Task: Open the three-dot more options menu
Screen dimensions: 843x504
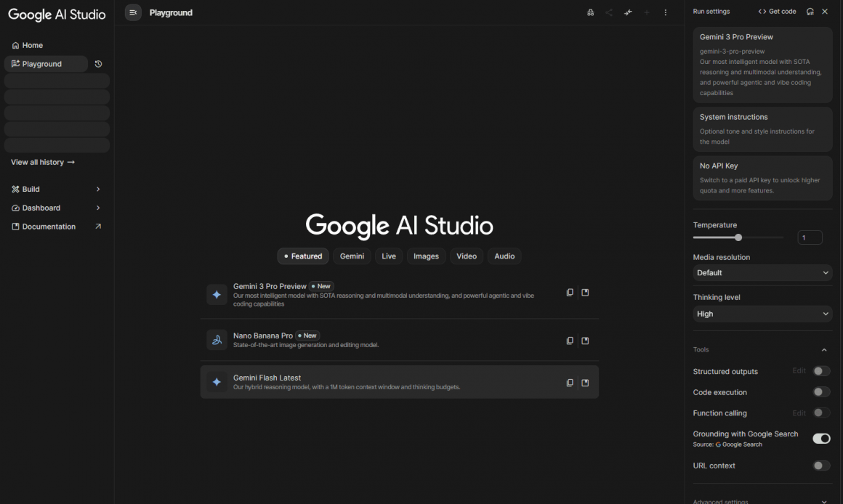Action: pyautogui.click(x=665, y=12)
